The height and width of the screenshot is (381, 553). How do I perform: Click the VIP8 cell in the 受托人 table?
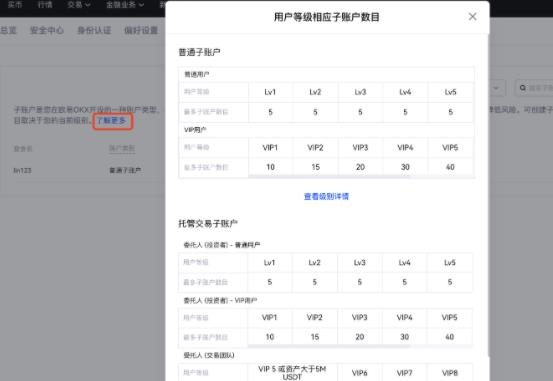point(450,373)
